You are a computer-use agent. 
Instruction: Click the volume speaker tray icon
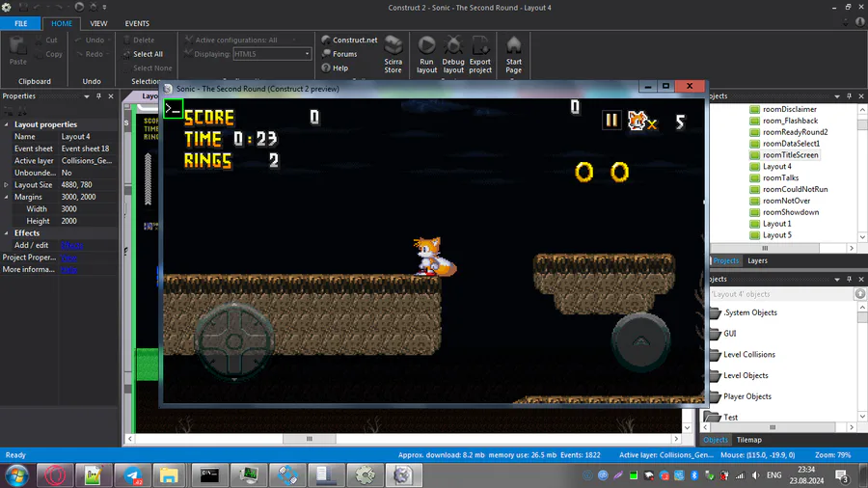tap(755, 475)
